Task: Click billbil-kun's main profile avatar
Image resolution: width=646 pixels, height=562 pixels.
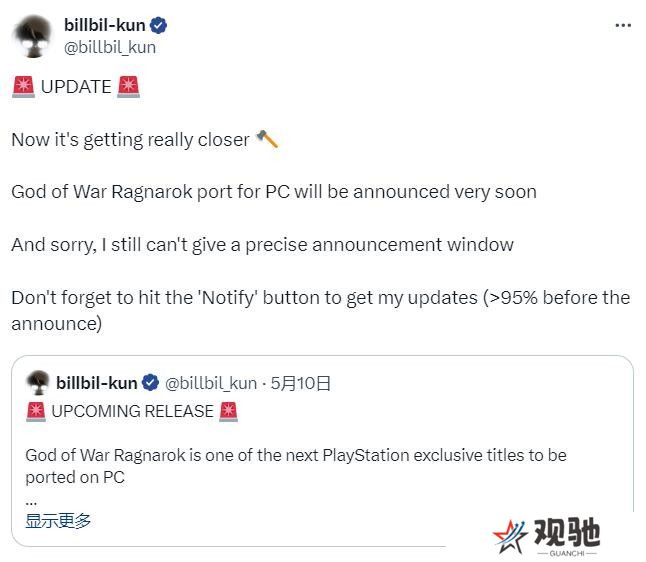Action: [33, 36]
